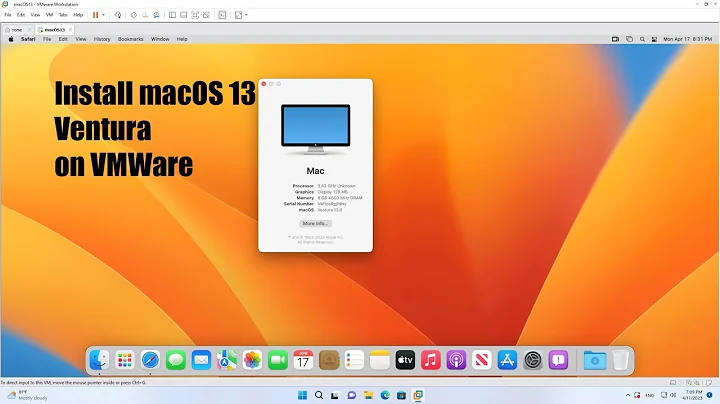Open the Trash in the dock
The height and width of the screenshot is (404, 720).
click(x=620, y=360)
